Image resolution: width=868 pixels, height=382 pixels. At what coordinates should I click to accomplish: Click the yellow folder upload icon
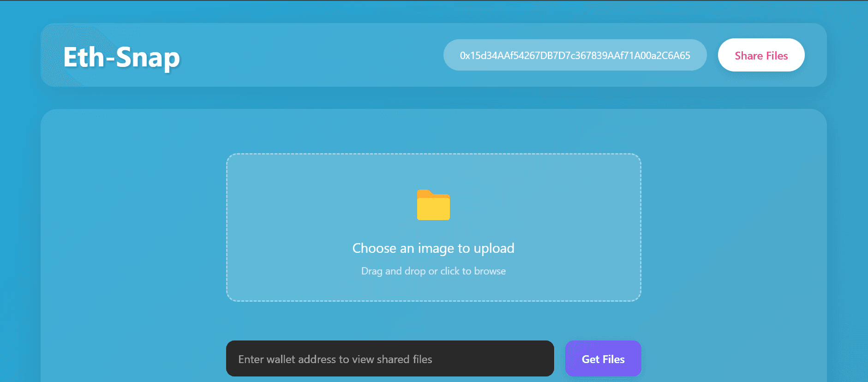[x=433, y=205]
